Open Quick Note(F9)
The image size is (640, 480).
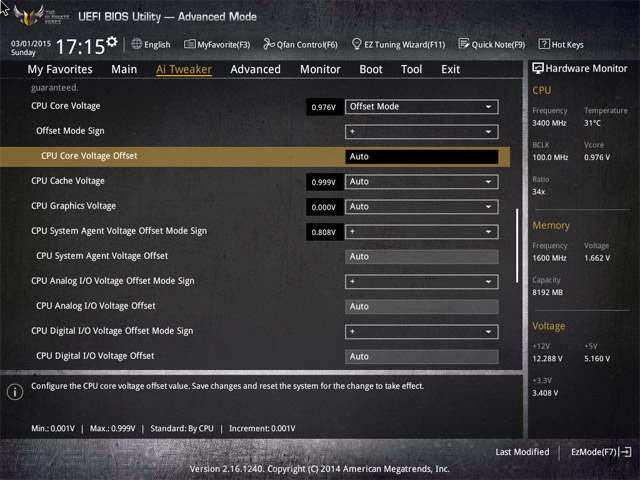click(492, 44)
